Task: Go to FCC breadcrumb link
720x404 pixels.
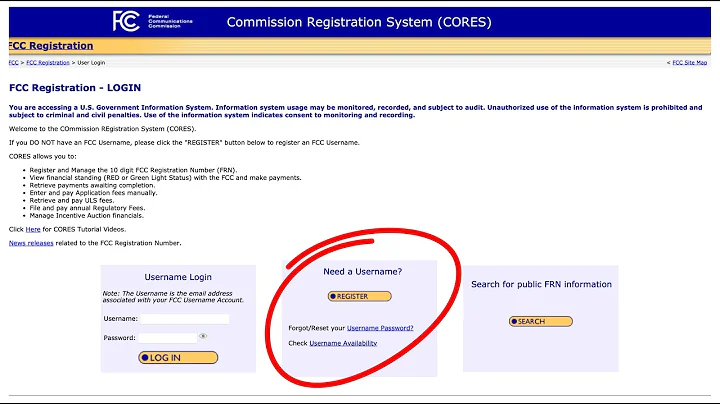Action: pos(13,62)
